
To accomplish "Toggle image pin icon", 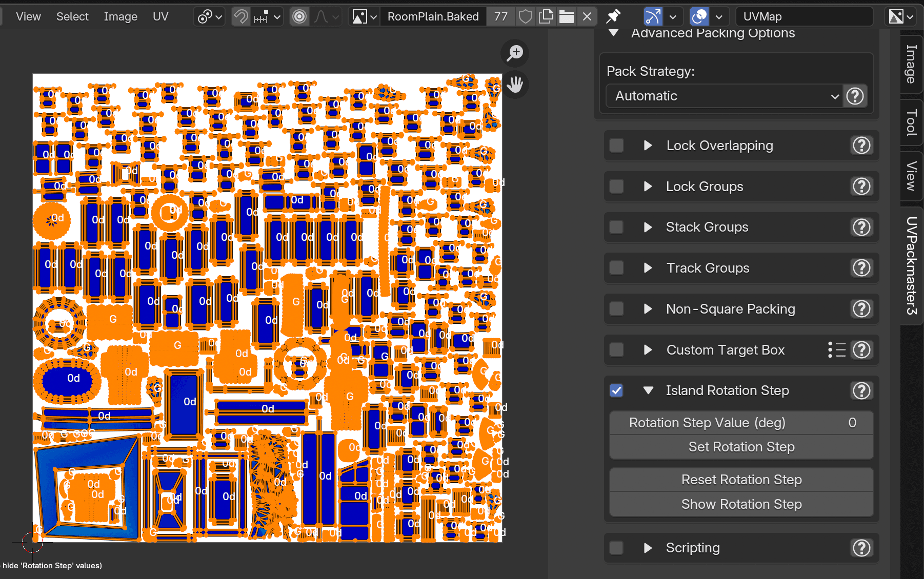I will pos(613,17).
